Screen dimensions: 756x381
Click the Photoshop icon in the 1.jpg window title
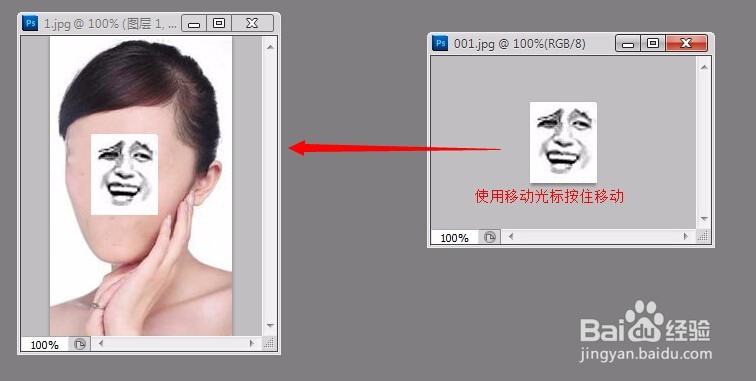[x=30, y=23]
